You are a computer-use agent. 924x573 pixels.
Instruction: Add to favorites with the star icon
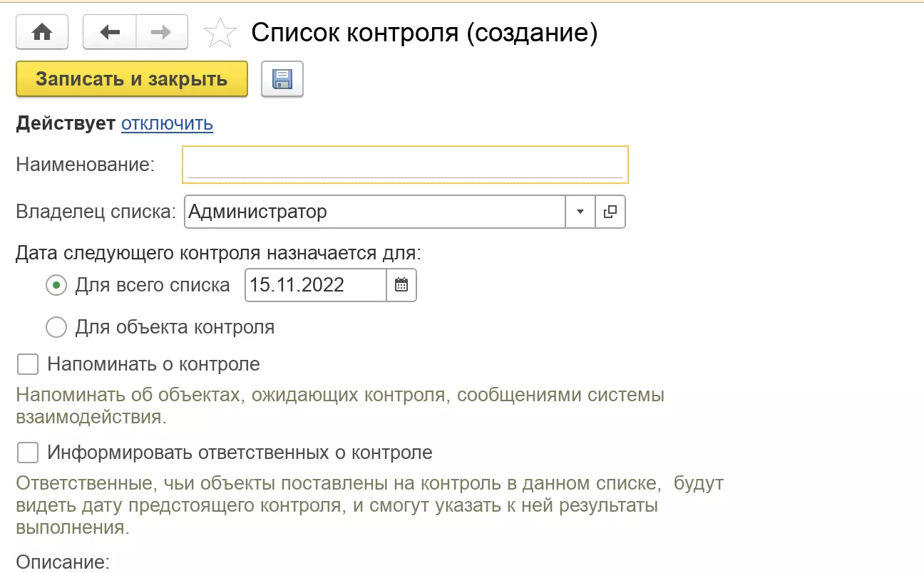point(220,33)
